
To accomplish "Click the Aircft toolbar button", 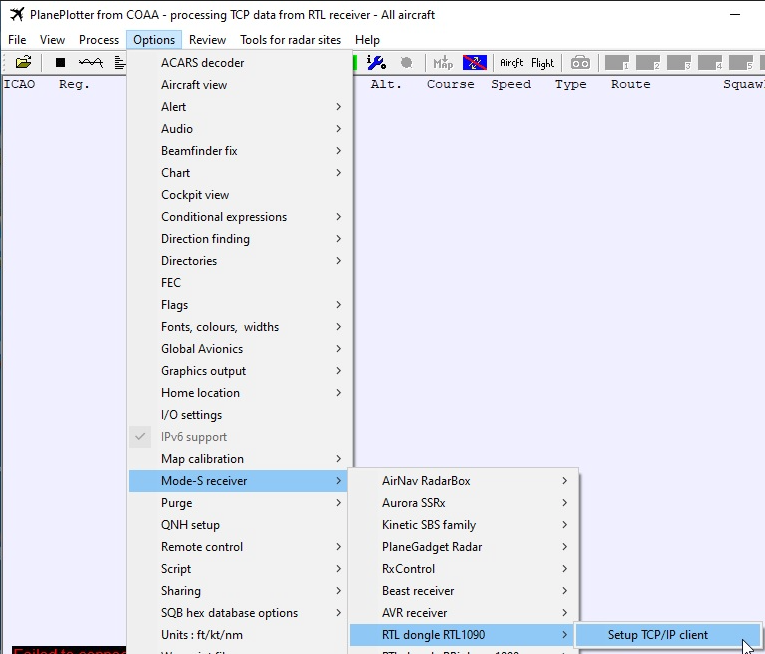I will [x=511, y=62].
